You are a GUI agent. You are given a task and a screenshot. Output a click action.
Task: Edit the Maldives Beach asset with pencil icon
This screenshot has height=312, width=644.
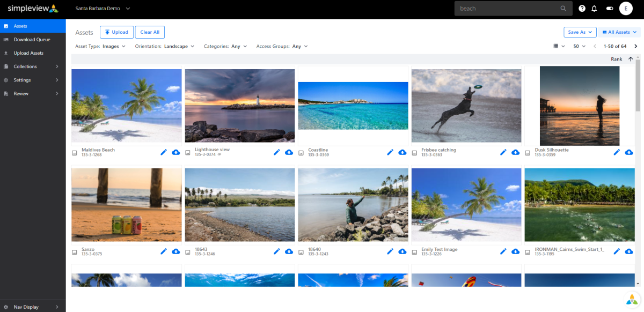click(x=164, y=152)
